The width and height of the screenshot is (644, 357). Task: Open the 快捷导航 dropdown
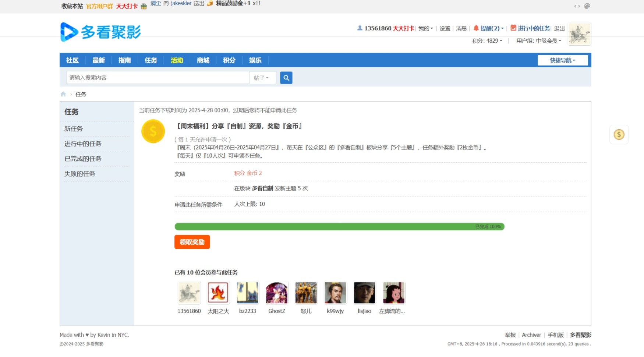(563, 60)
